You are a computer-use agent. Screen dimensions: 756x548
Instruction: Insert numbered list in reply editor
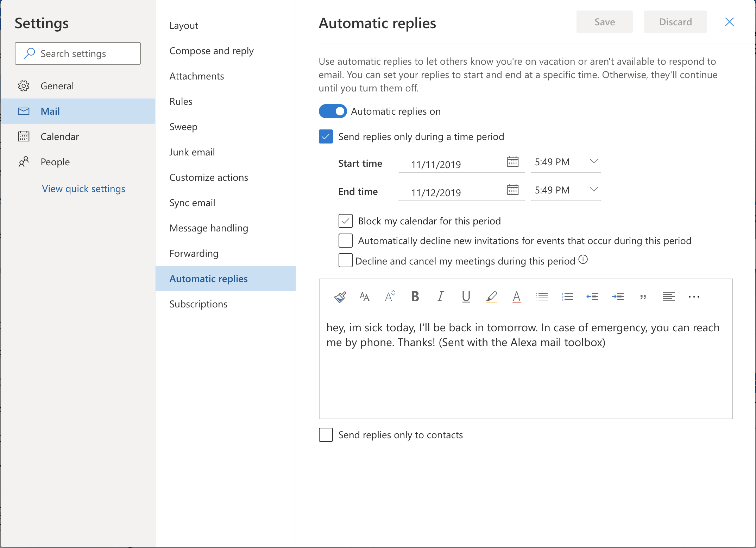pos(567,297)
